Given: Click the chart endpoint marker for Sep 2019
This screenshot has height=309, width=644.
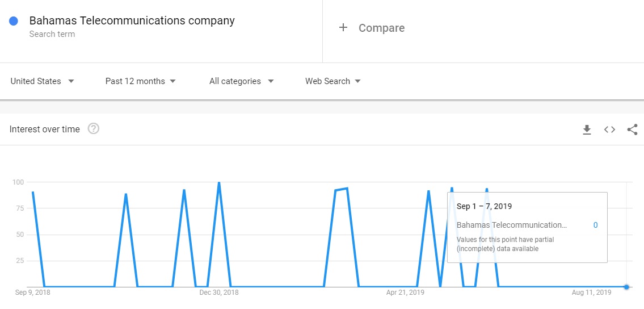Looking at the screenshot, I should point(626,287).
